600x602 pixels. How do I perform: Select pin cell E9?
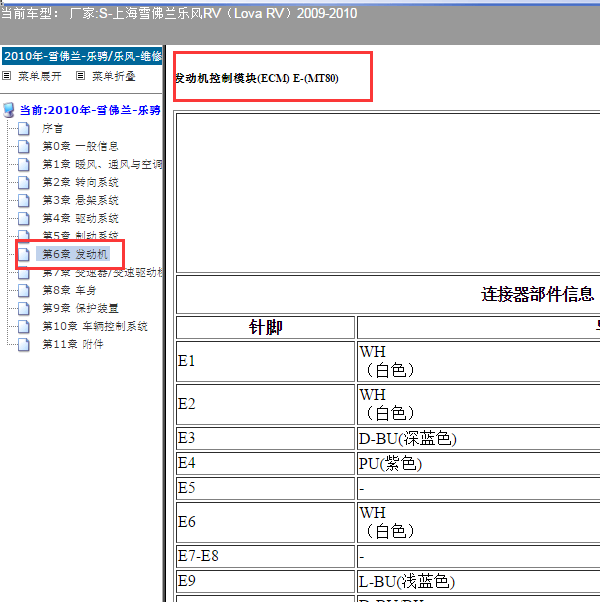(265, 581)
